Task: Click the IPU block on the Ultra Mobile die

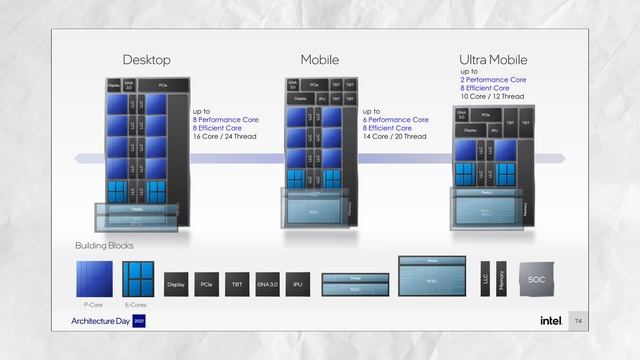Action: point(495,131)
